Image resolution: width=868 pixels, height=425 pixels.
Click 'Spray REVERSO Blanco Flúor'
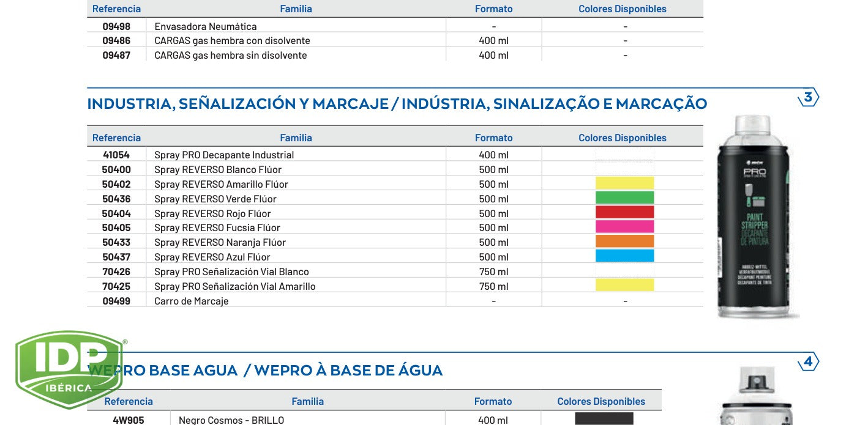tap(218, 169)
